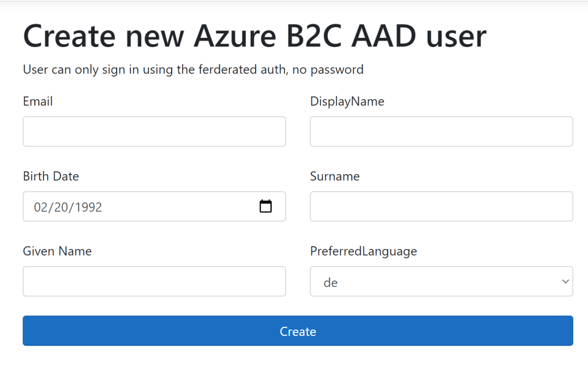
Task: Click the chevron arrow on the language select
Action: tap(565, 281)
